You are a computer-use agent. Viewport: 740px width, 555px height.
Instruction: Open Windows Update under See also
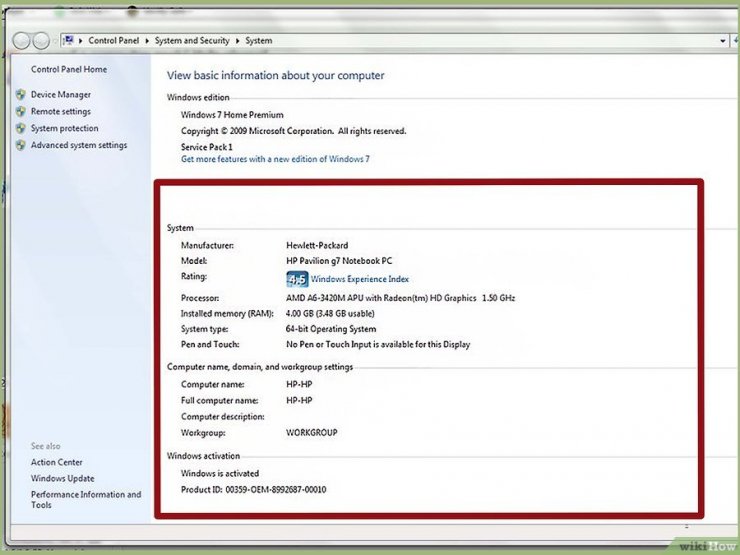click(63, 478)
